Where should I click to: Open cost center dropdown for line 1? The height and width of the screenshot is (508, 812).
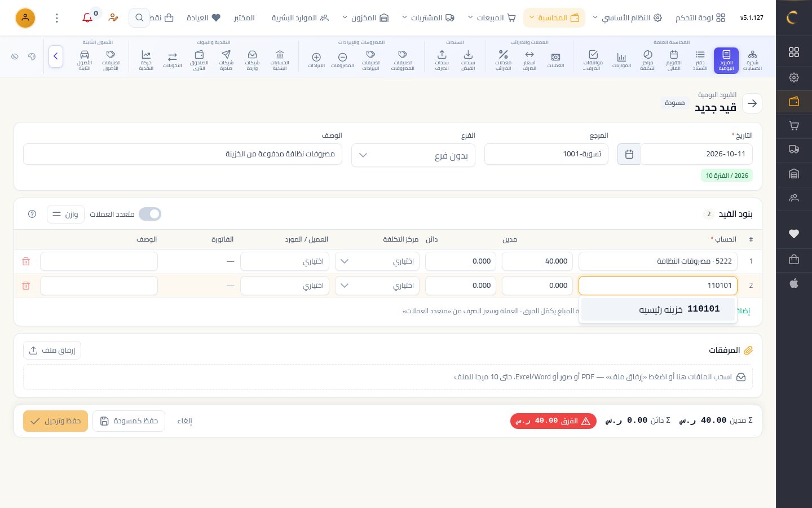coord(377,261)
